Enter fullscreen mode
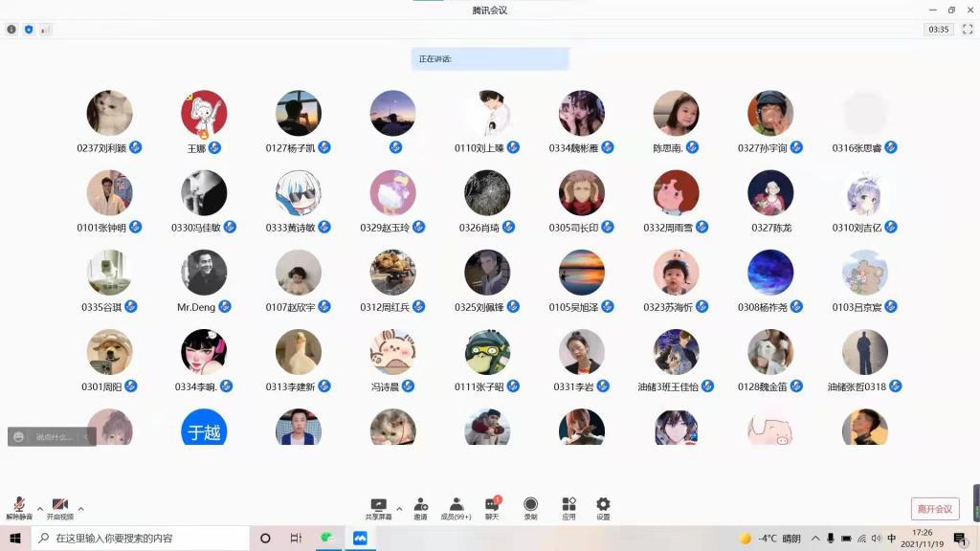 (x=968, y=30)
